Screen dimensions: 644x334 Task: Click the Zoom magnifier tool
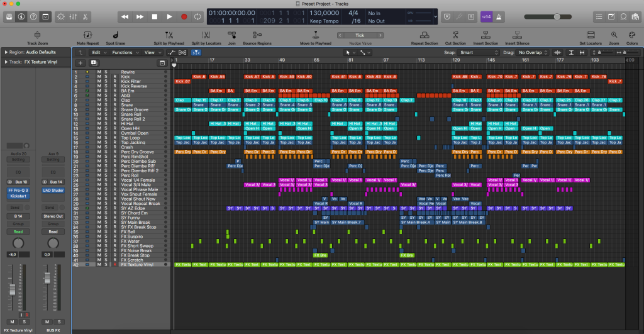(x=614, y=38)
